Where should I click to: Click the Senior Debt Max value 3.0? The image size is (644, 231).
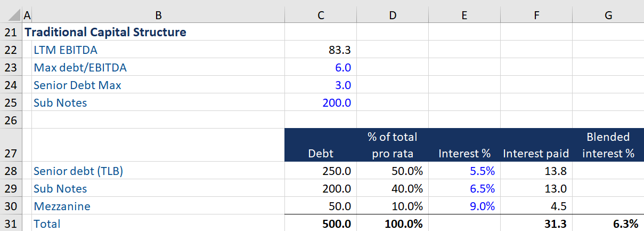click(321, 85)
